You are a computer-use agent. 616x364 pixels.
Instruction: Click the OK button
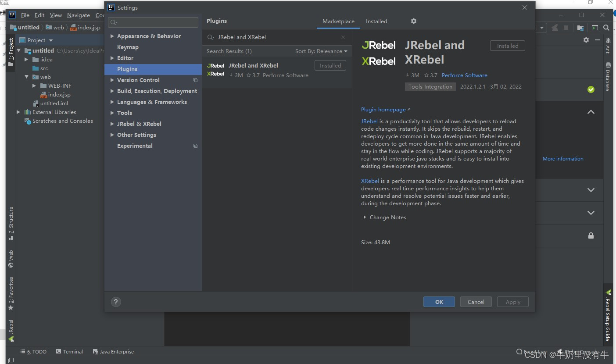point(439,302)
